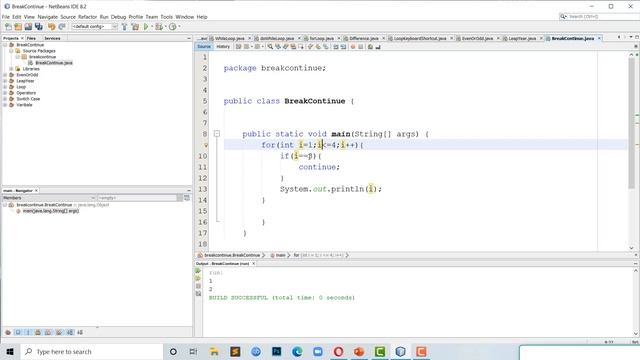
Task: Expand the LeapYear project node
Action: click(5, 81)
